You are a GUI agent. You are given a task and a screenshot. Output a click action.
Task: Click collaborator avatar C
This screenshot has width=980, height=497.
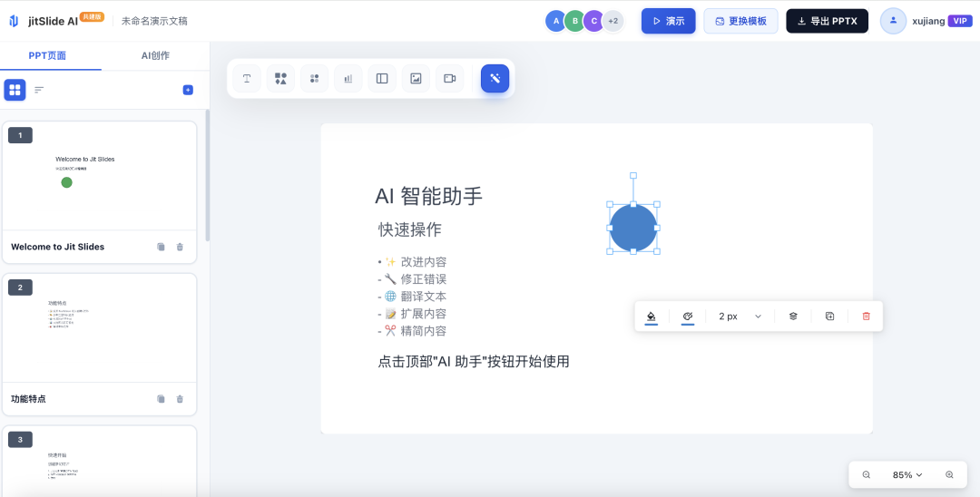point(593,21)
